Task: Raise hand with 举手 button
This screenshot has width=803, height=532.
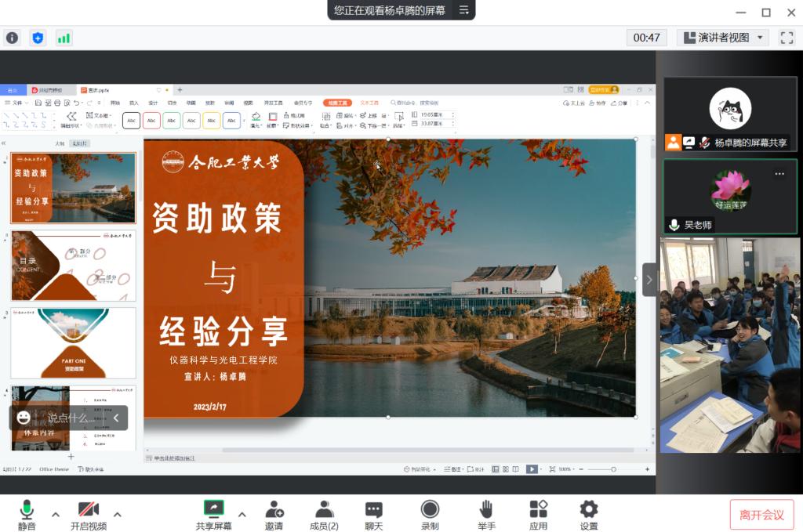Action: point(487,515)
